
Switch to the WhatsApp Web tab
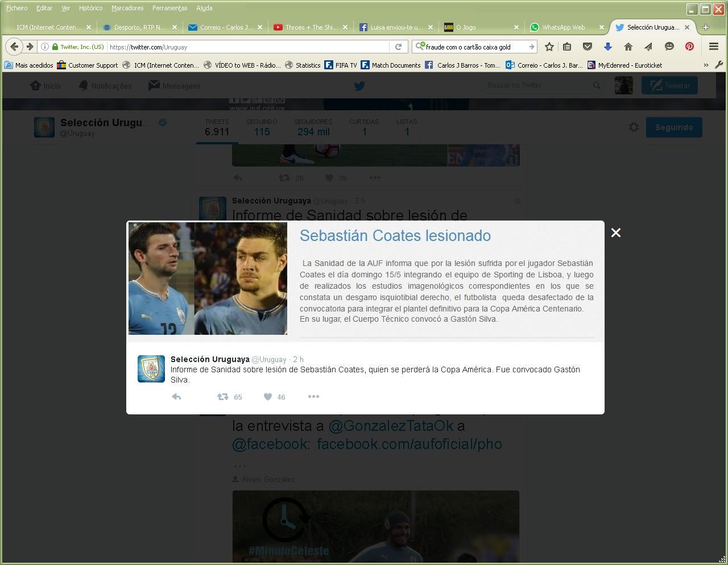pyautogui.click(x=562, y=27)
